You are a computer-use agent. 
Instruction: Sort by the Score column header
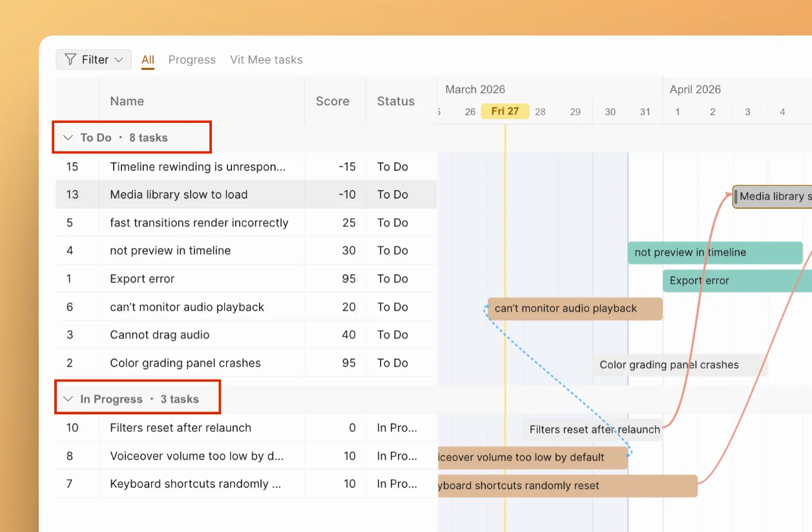point(332,101)
